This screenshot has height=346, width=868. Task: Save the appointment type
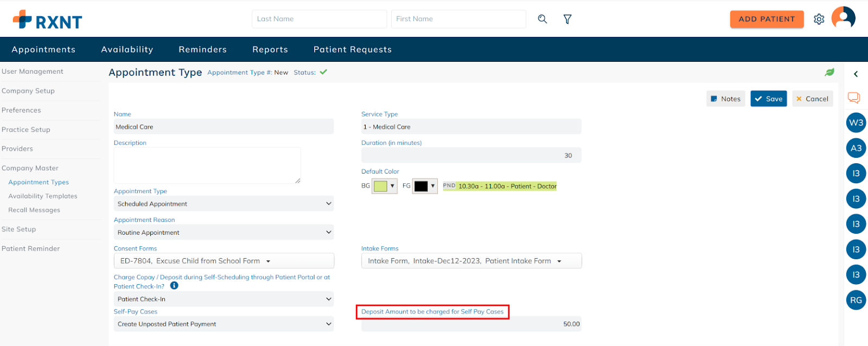[768, 99]
